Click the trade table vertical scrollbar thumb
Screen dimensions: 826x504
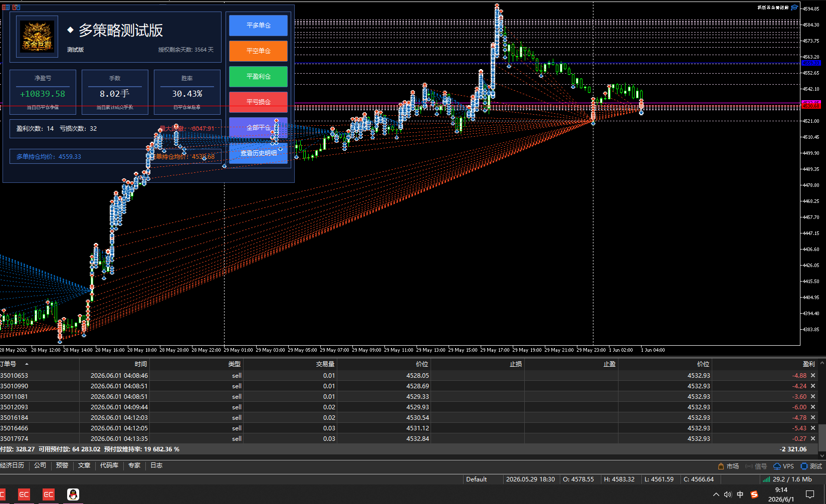pyautogui.click(x=822, y=438)
